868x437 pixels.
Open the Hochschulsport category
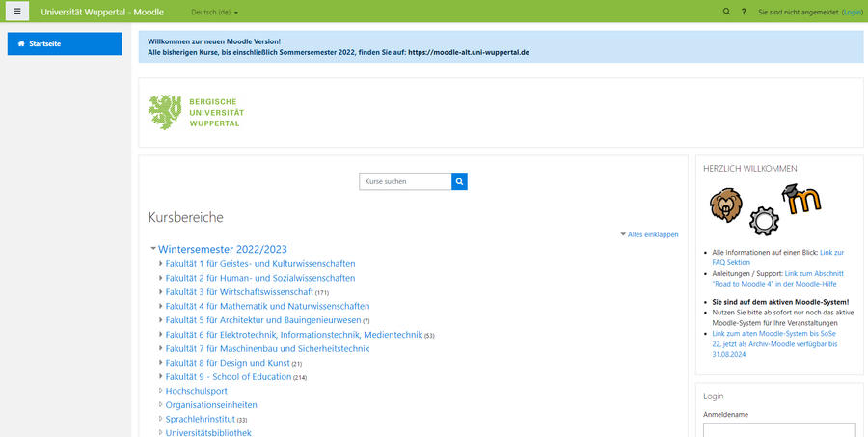point(197,391)
